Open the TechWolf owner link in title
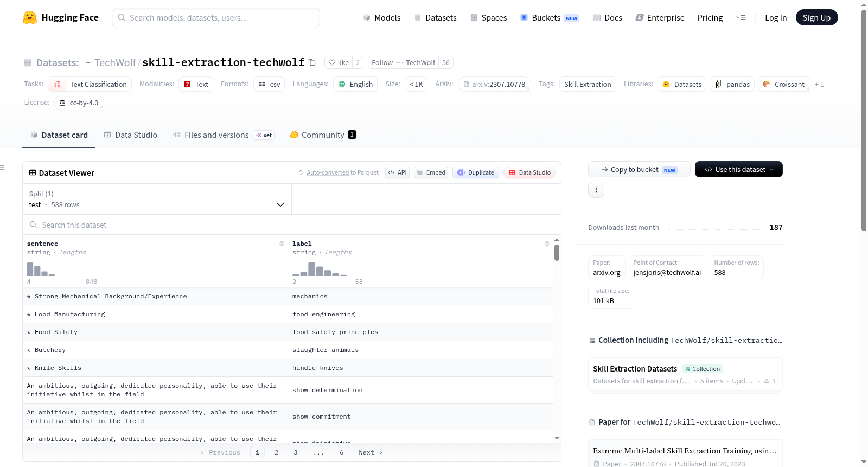This screenshot has height=467, width=868. pos(115,62)
